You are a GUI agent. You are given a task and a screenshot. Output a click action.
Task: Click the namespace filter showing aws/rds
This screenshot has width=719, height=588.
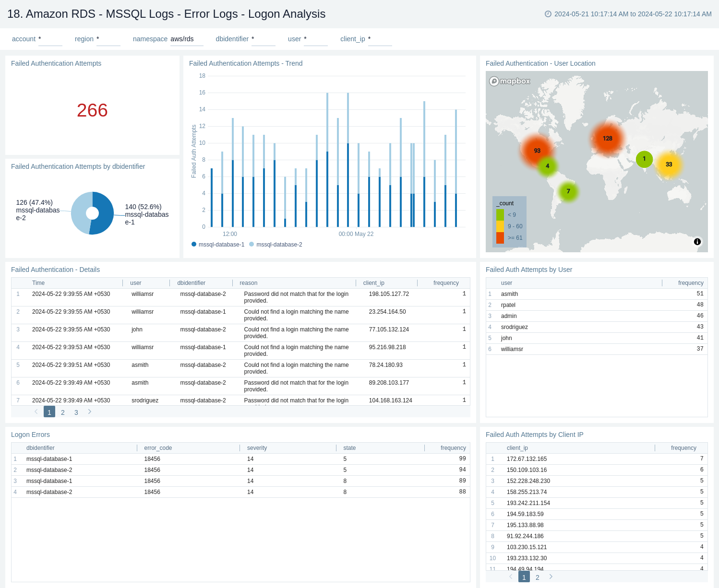(182, 39)
